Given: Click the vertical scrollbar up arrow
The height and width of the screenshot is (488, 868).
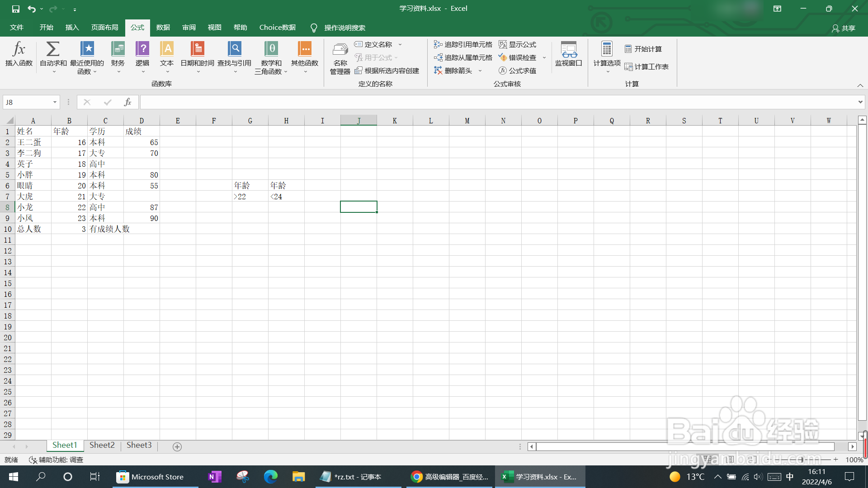Looking at the screenshot, I should point(862,120).
